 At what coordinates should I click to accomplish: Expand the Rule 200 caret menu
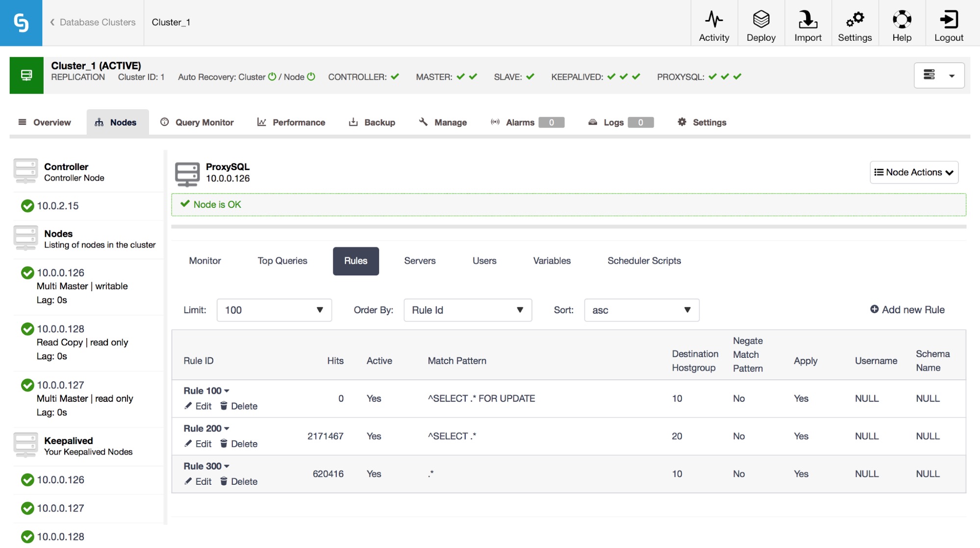[226, 429]
